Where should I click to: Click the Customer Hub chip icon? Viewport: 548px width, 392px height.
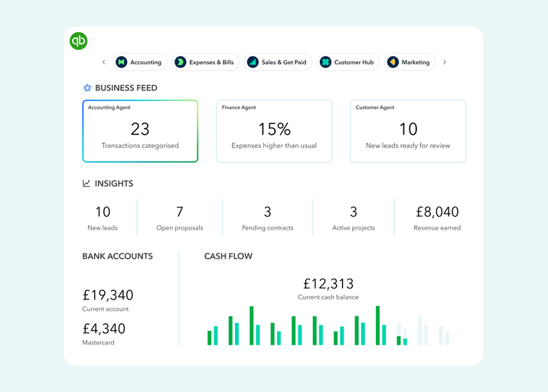coord(325,62)
